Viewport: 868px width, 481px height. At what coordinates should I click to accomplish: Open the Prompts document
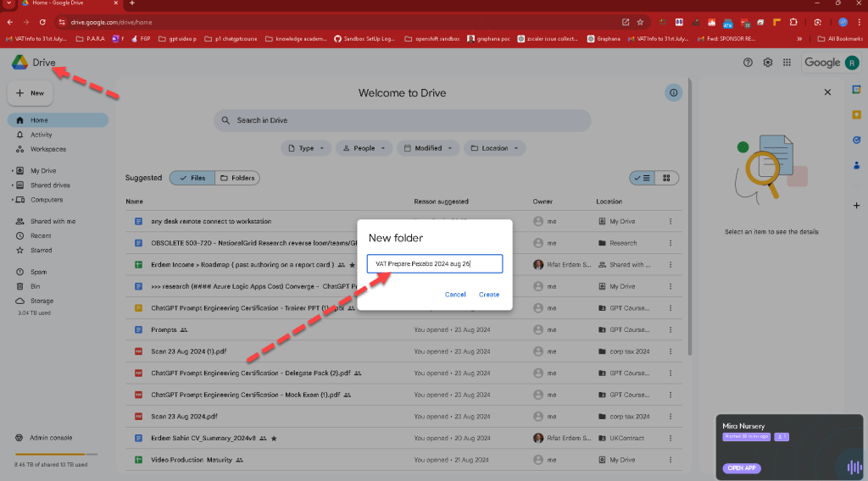point(164,330)
